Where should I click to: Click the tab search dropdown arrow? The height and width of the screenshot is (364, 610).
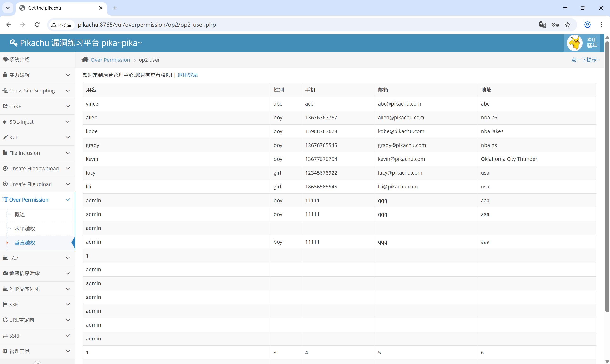pyautogui.click(x=8, y=8)
